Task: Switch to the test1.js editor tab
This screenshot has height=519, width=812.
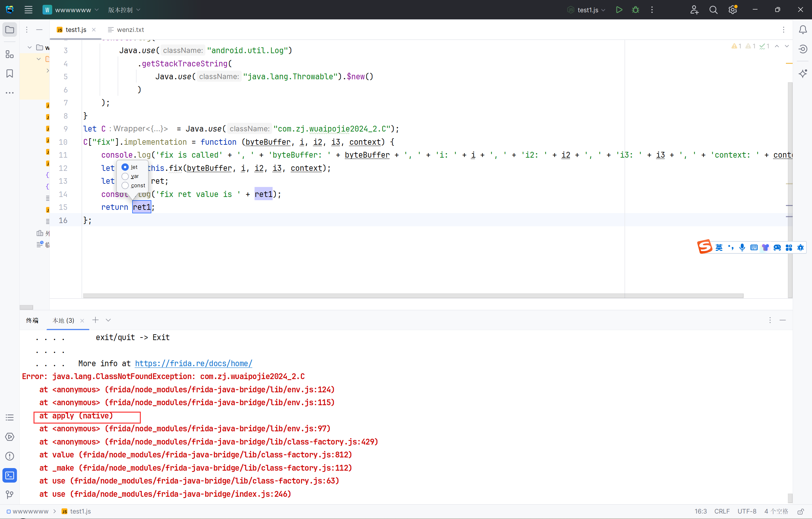Action: tap(75, 30)
